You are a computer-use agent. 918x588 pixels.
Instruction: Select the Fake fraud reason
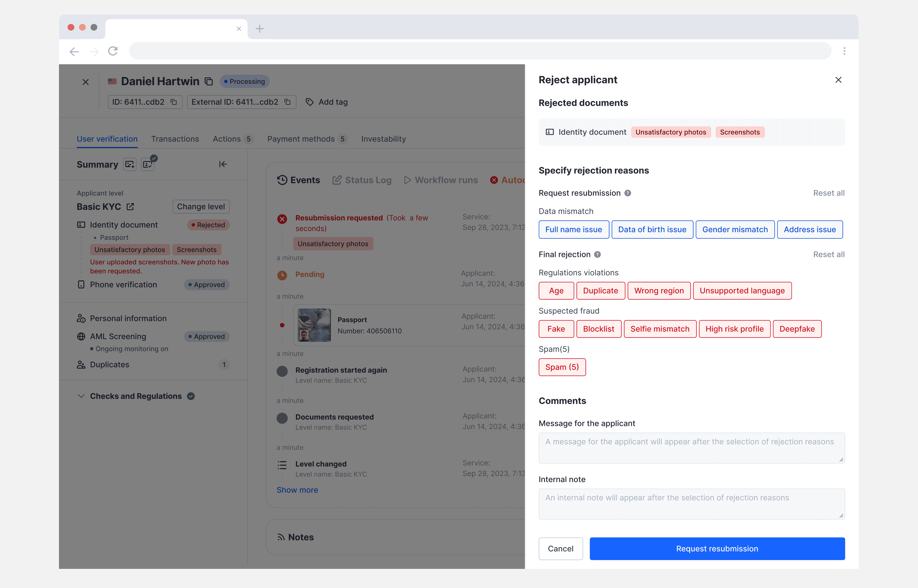(556, 329)
